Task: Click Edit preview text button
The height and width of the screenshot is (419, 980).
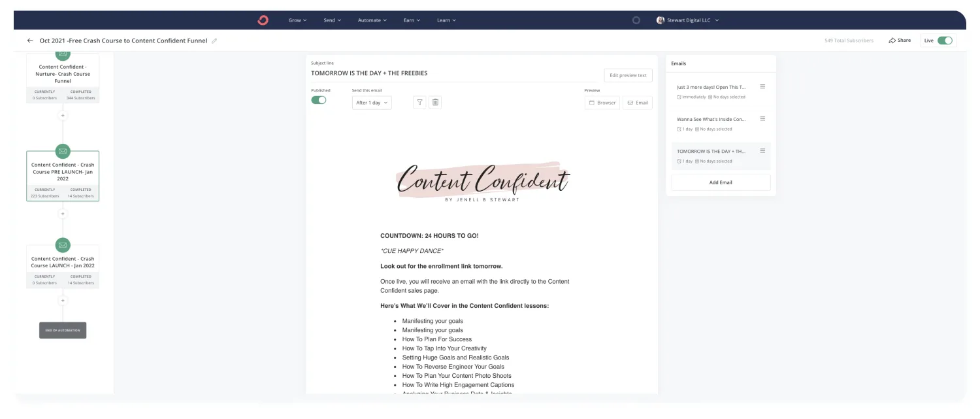Action: coord(628,75)
